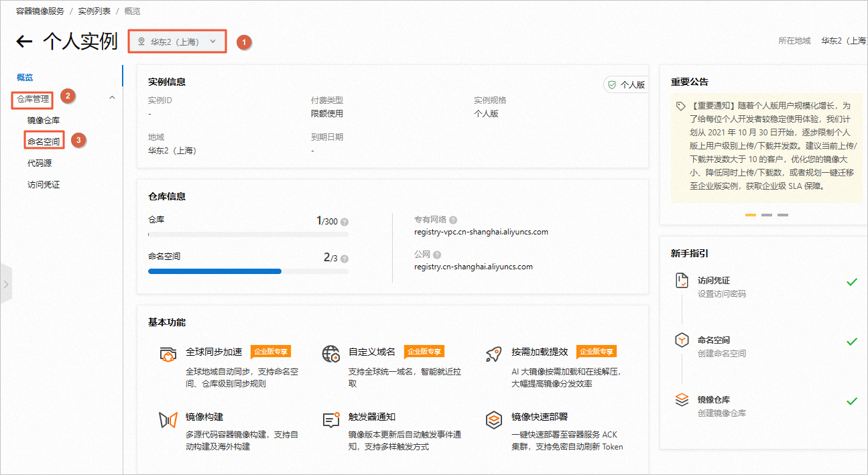Click 企业版专享 badge next to 按需加载提效

(x=597, y=352)
